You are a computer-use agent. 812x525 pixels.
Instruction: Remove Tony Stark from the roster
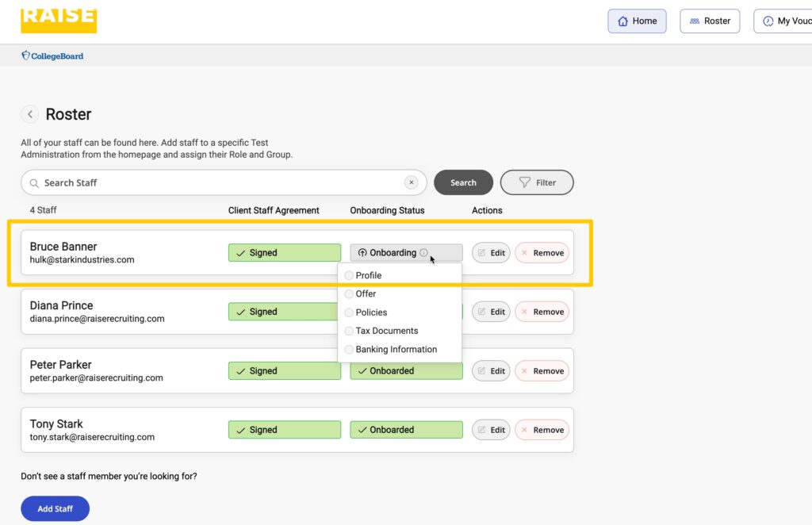click(x=542, y=430)
